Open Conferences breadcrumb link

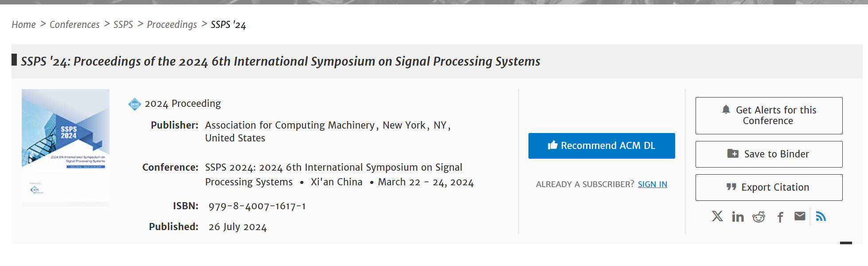[x=74, y=24]
